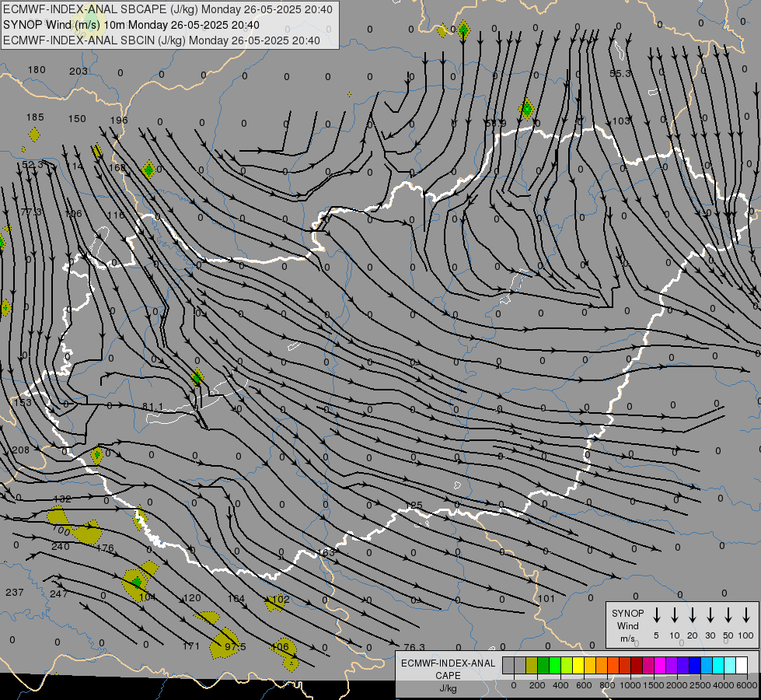Click the 200 tick label in CAPE scale
This screenshot has height=700, width=761.
click(537, 685)
